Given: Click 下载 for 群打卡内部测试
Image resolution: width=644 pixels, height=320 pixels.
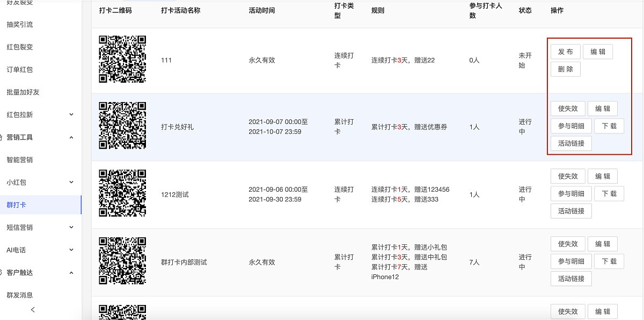Looking at the screenshot, I should [609, 261].
